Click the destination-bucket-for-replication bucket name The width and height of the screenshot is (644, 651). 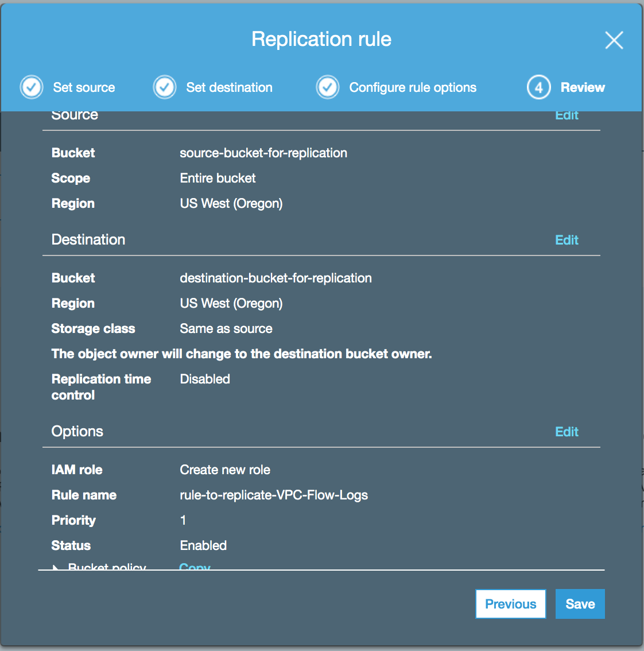click(x=276, y=278)
